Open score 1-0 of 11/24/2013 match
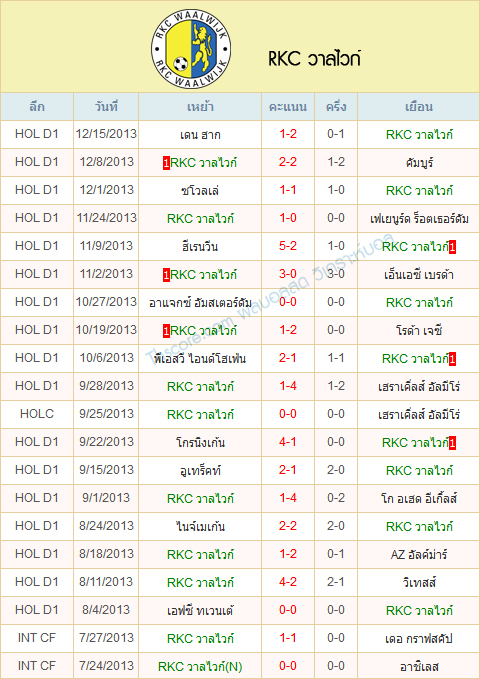The image size is (480, 679). (x=288, y=218)
